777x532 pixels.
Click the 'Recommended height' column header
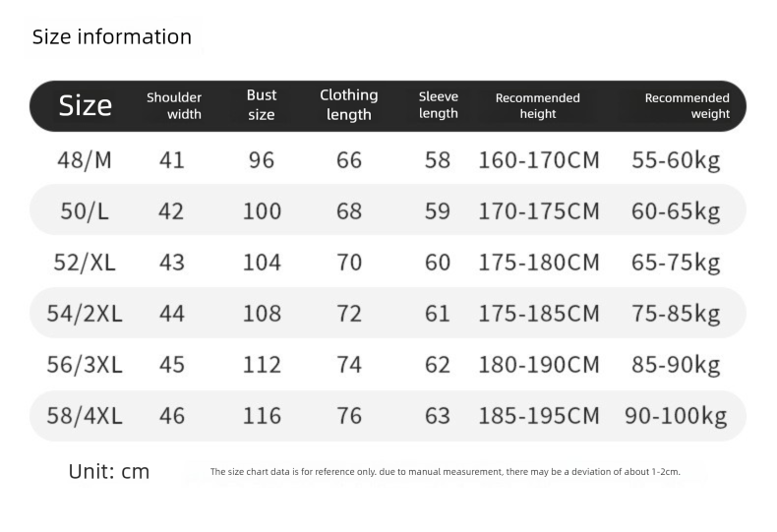point(538,106)
